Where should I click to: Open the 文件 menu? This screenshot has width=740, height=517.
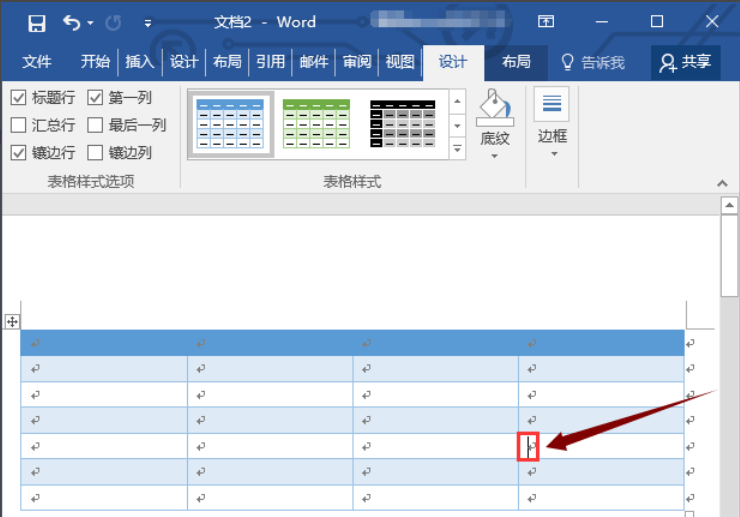[37, 61]
